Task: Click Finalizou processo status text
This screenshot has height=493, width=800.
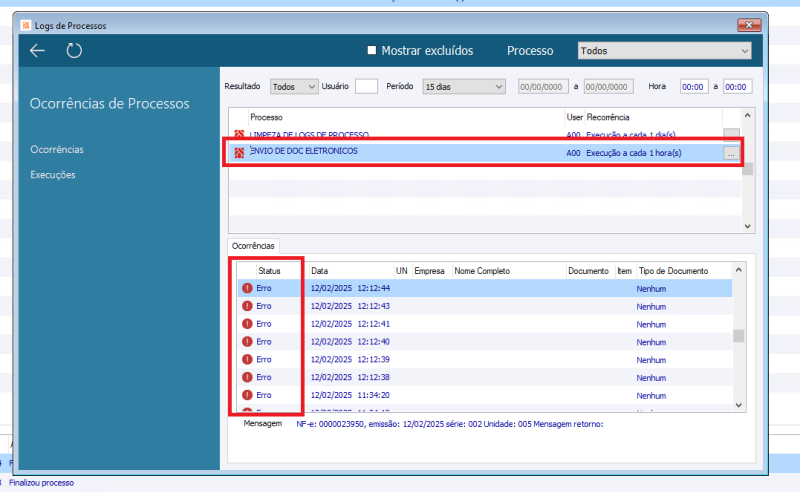Action: [x=41, y=483]
